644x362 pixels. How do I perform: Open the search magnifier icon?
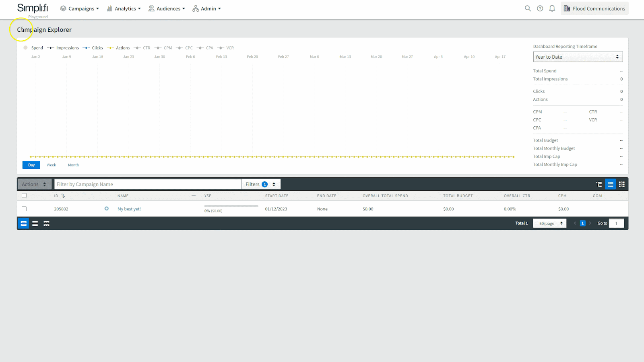click(x=528, y=8)
